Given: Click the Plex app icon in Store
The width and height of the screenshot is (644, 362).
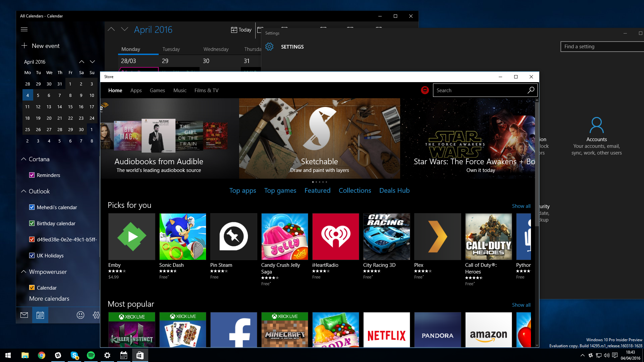Looking at the screenshot, I should tap(437, 236).
